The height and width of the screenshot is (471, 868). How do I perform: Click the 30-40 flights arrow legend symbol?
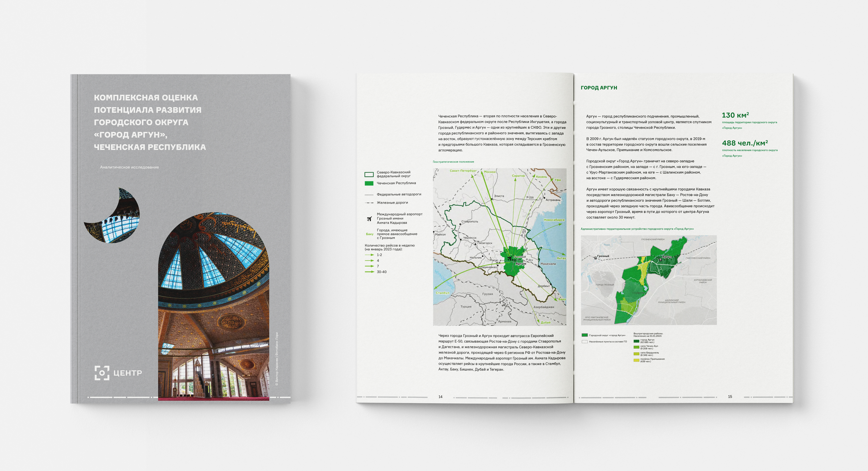click(370, 272)
